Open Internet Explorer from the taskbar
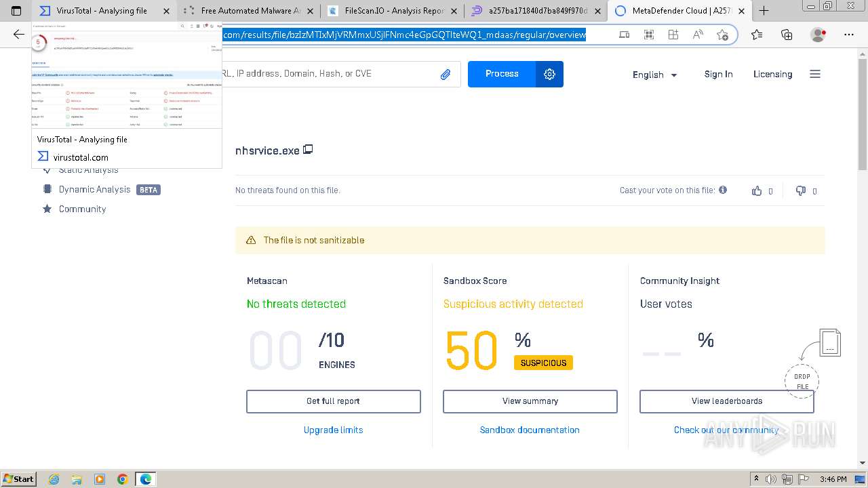 coord(54,479)
